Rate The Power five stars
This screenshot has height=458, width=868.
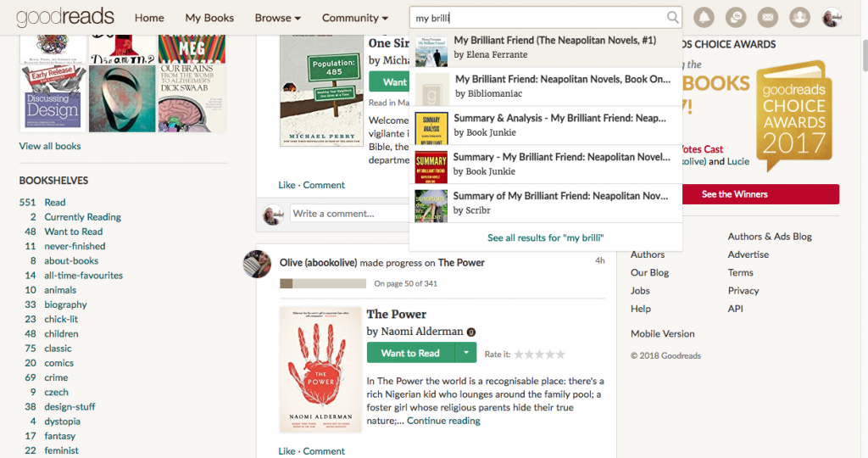(559, 354)
